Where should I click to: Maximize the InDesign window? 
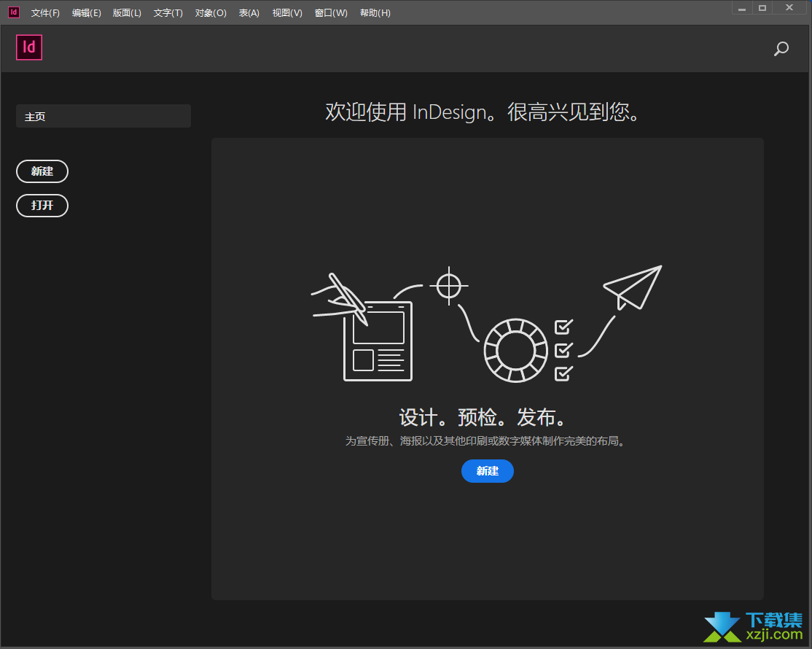point(762,8)
